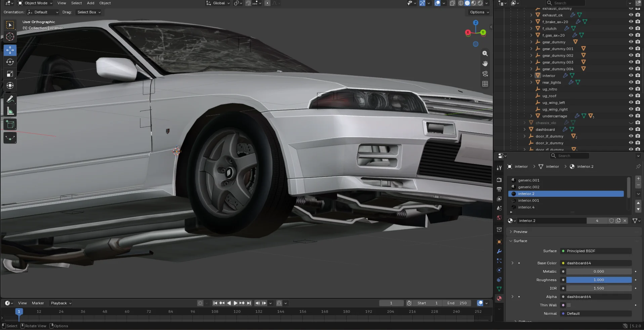
Task: Expand the Base Color row
Action: (x=512, y=263)
